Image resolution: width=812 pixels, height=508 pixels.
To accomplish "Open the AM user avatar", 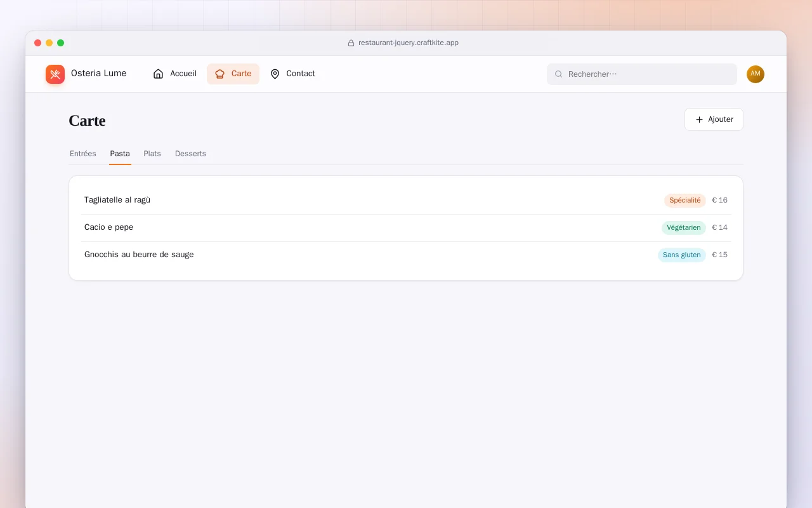I will click(756, 74).
